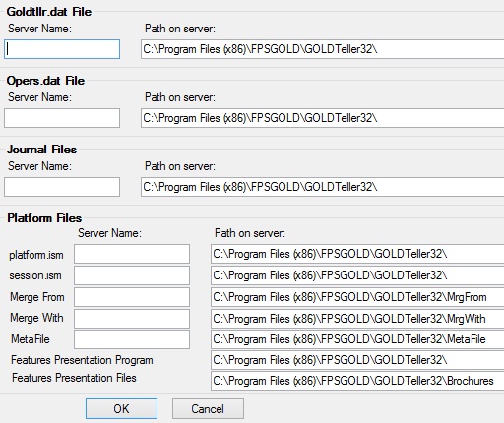Select the MetaFile Server Name field
The image size is (504, 423).
132,339
